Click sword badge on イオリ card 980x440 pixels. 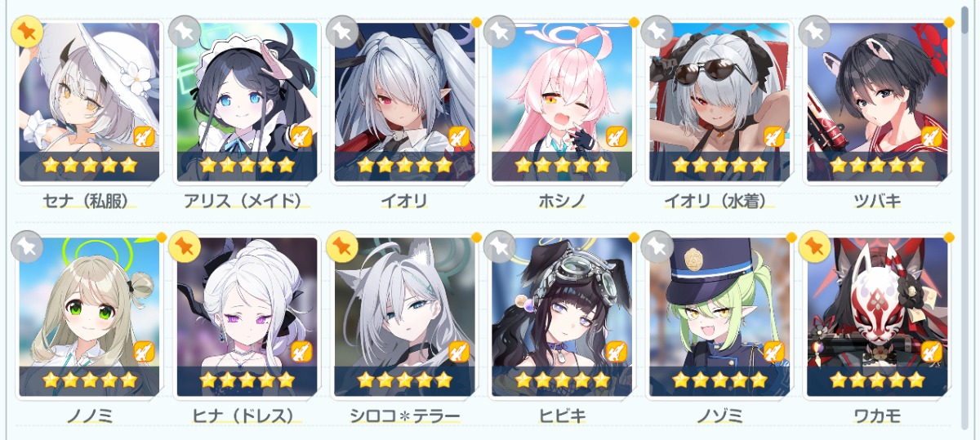[459, 136]
